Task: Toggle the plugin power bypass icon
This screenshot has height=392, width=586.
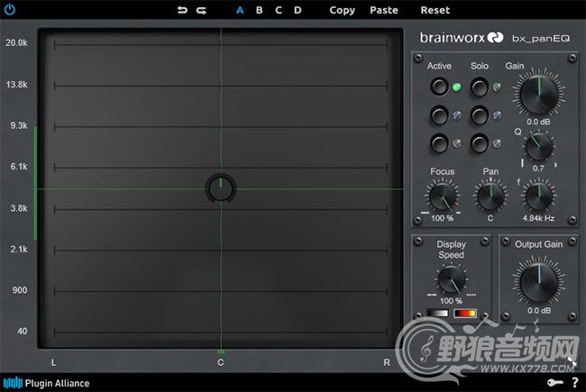Action: click(10, 9)
